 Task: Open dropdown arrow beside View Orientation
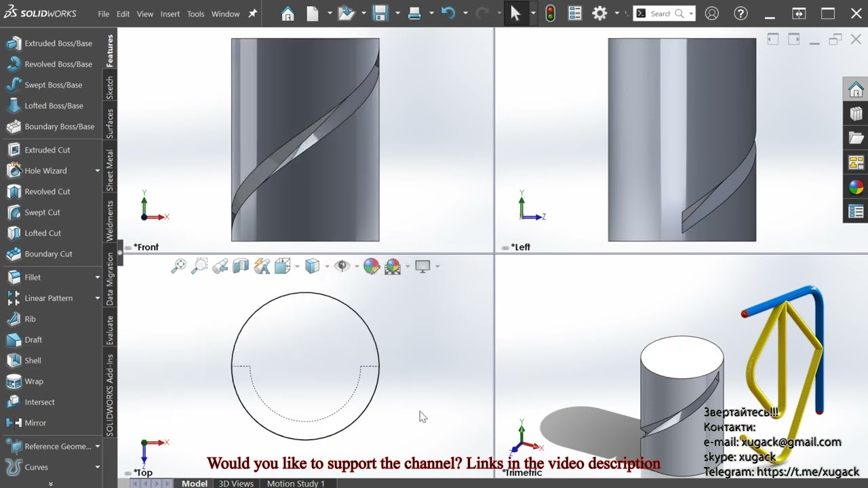(x=297, y=266)
